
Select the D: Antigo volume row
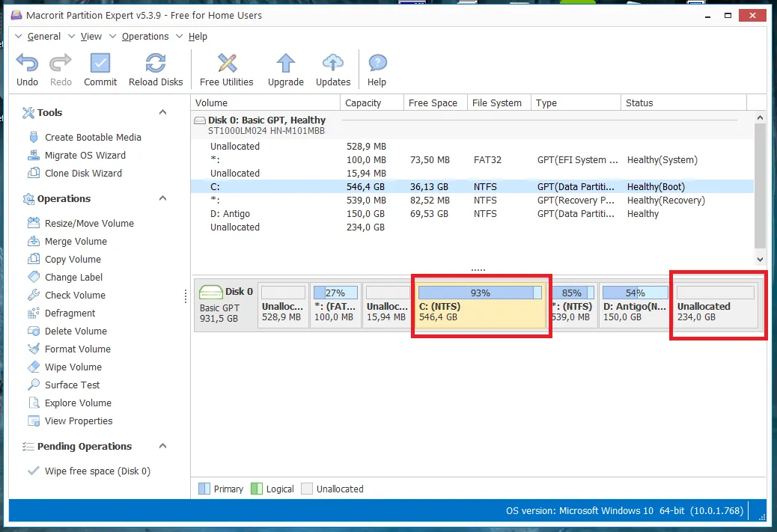[231, 214]
